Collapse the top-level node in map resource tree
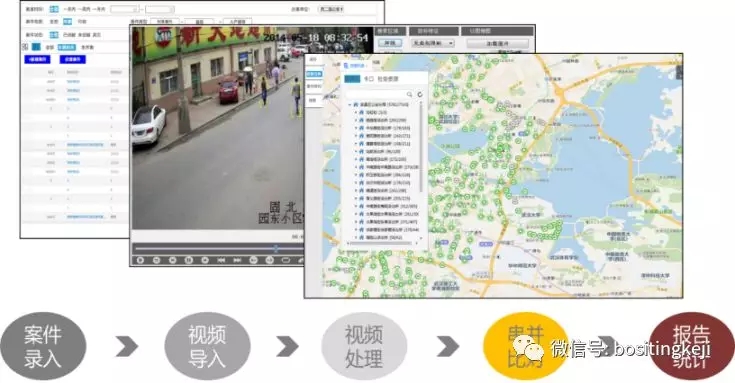Viewport: 735px width, 383px height. tap(350, 105)
